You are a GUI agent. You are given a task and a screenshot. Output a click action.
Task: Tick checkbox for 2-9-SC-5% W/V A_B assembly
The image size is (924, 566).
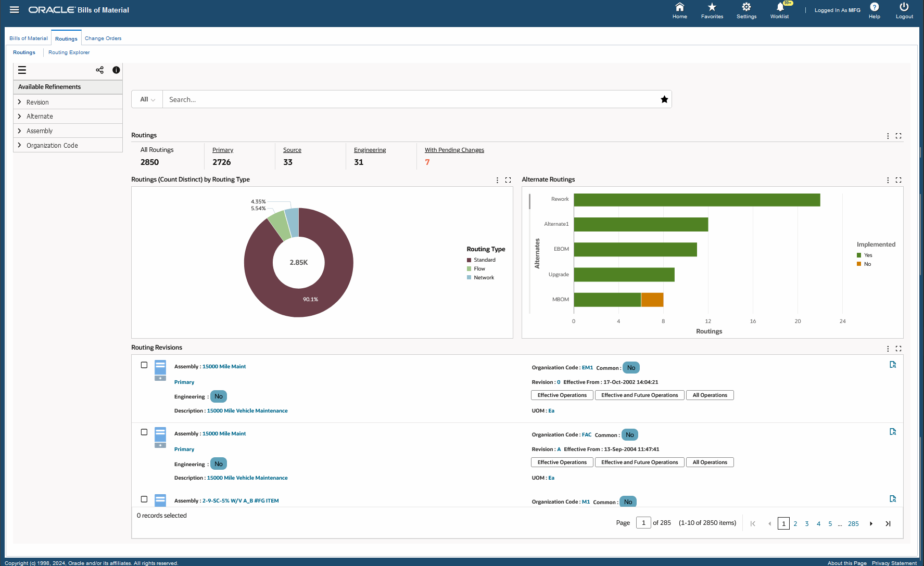click(144, 499)
